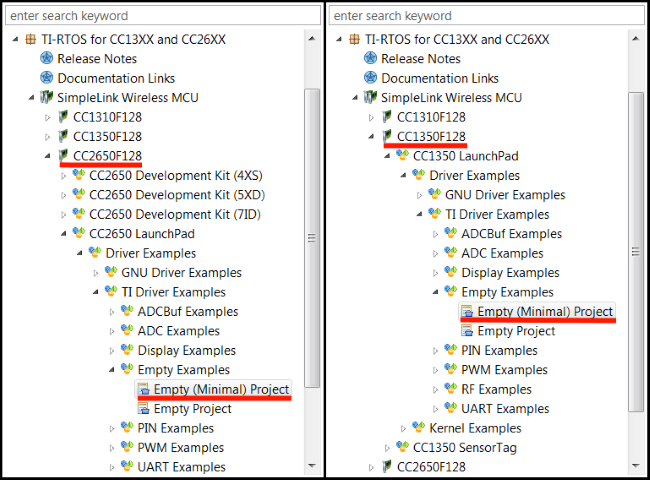The width and height of the screenshot is (650, 480).
Task: Expand the CC1350 SensorTag node
Action: [x=389, y=448]
